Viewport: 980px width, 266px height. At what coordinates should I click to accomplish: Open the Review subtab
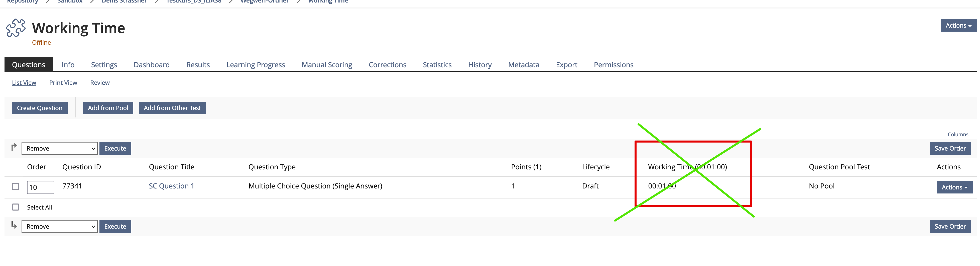(x=100, y=83)
